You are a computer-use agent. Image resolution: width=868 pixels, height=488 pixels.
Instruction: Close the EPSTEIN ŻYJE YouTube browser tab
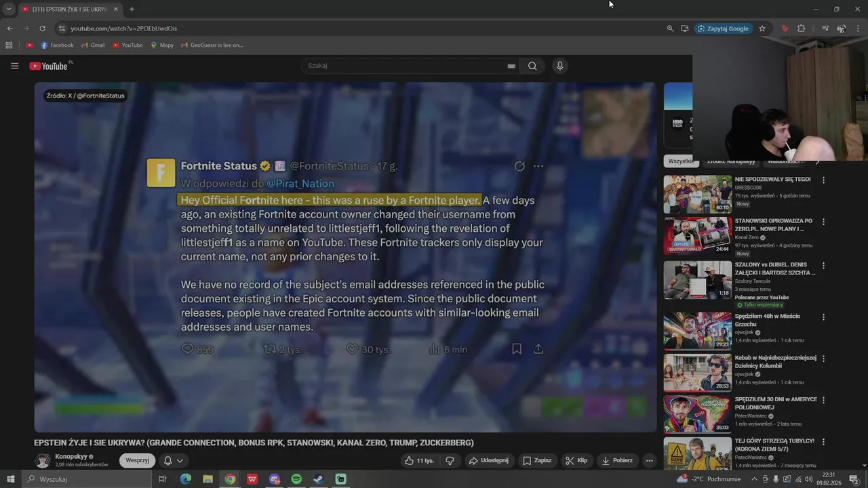tap(116, 9)
